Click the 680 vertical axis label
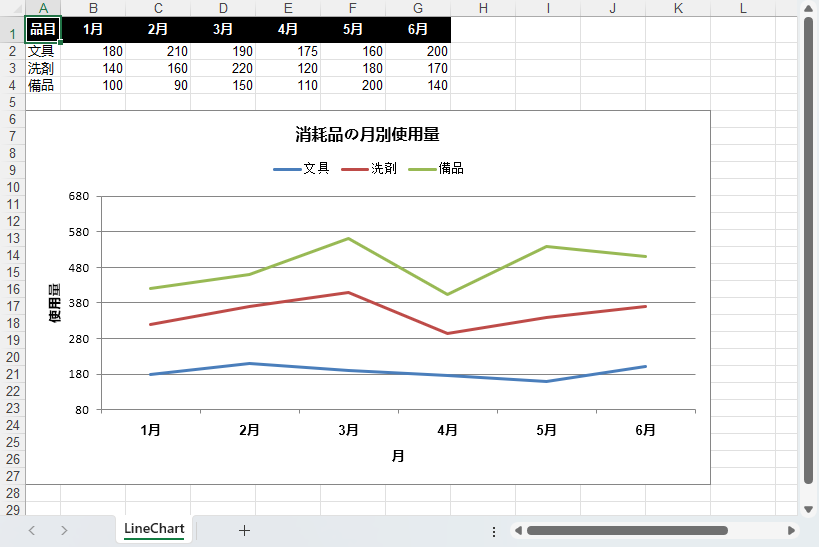819x547 pixels. (x=79, y=196)
